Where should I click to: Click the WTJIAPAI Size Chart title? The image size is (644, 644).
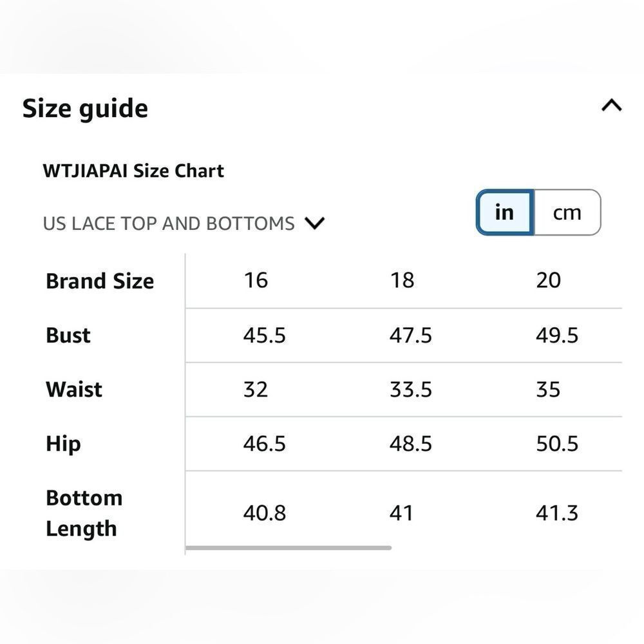tap(133, 171)
